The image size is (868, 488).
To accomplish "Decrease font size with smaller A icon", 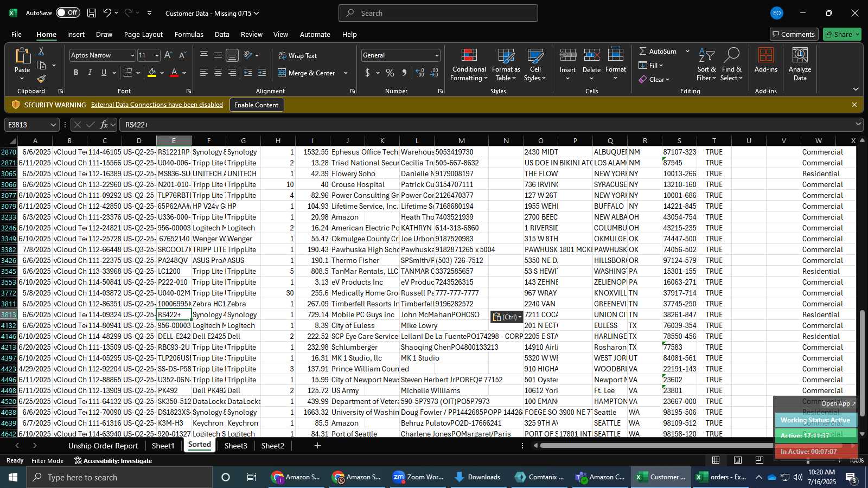I will point(182,55).
